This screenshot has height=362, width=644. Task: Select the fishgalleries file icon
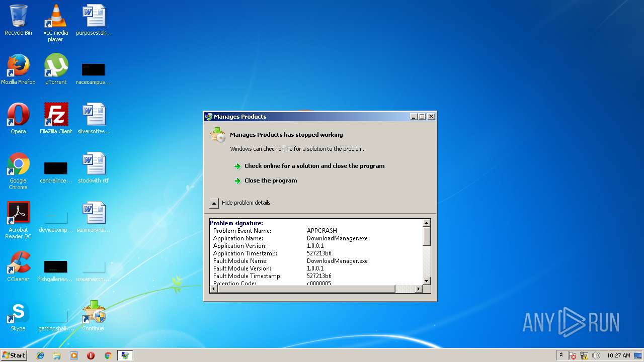point(55,270)
